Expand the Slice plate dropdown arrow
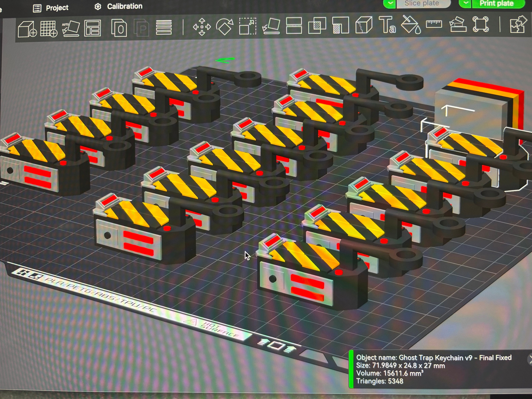This screenshot has width=532, height=399. 390,3
